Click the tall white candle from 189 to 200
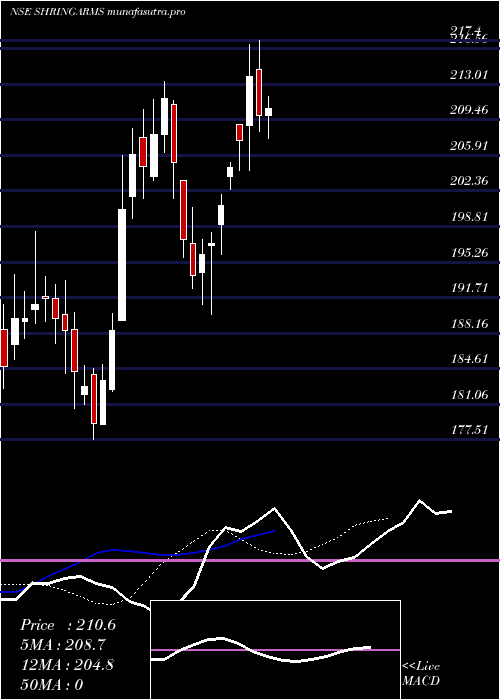The image size is (500, 700). 122,265
